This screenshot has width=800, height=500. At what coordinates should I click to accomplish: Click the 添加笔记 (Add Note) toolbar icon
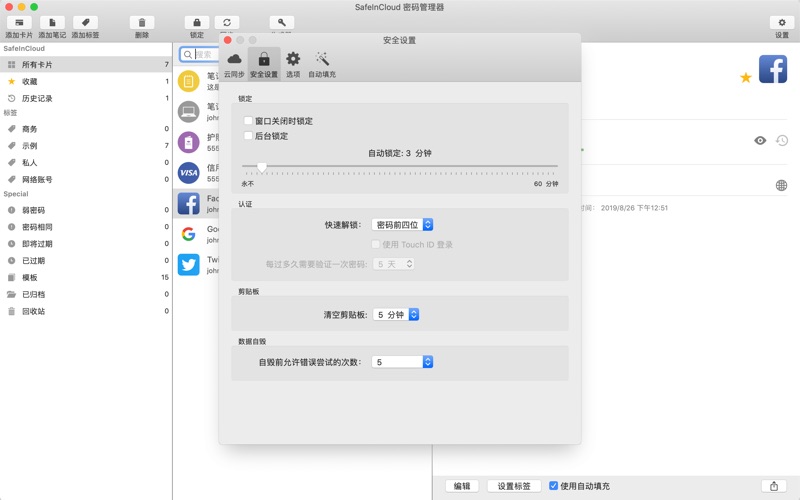53,22
